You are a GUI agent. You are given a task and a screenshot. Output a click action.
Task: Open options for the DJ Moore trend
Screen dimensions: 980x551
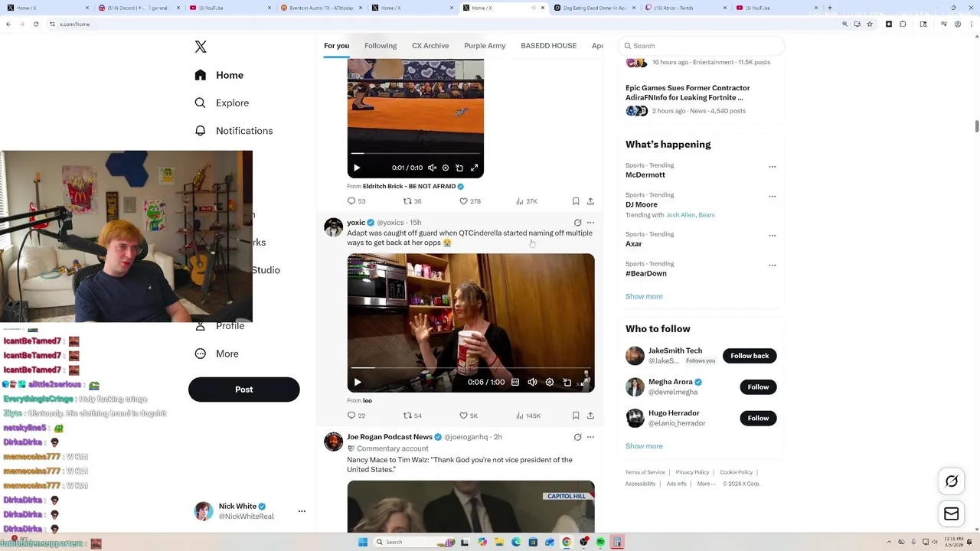pos(772,196)
